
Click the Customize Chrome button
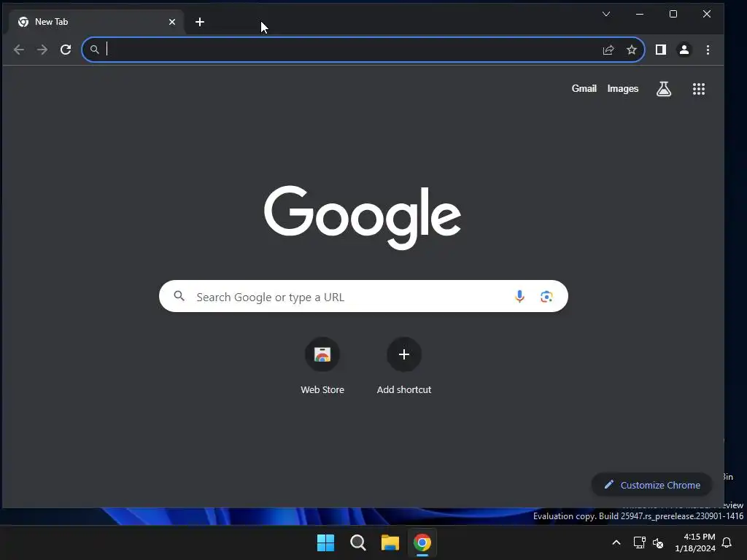[651, 485]
